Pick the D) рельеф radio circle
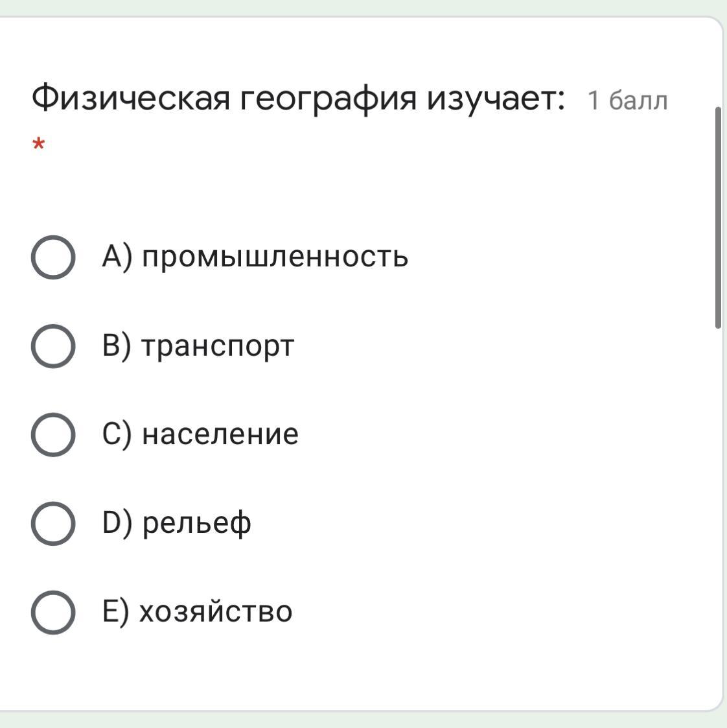This screenshot has width=727, height=728. tap(53, 523)
